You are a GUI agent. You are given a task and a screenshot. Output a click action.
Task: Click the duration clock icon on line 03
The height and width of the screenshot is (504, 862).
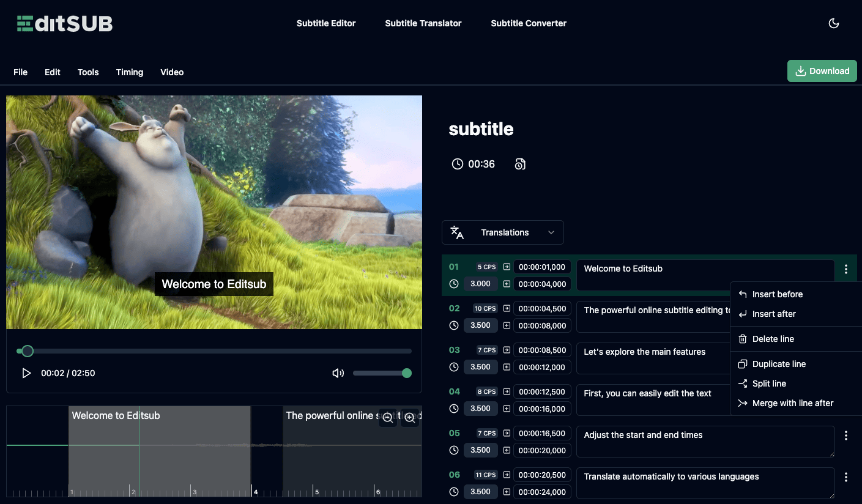[453, 367]
